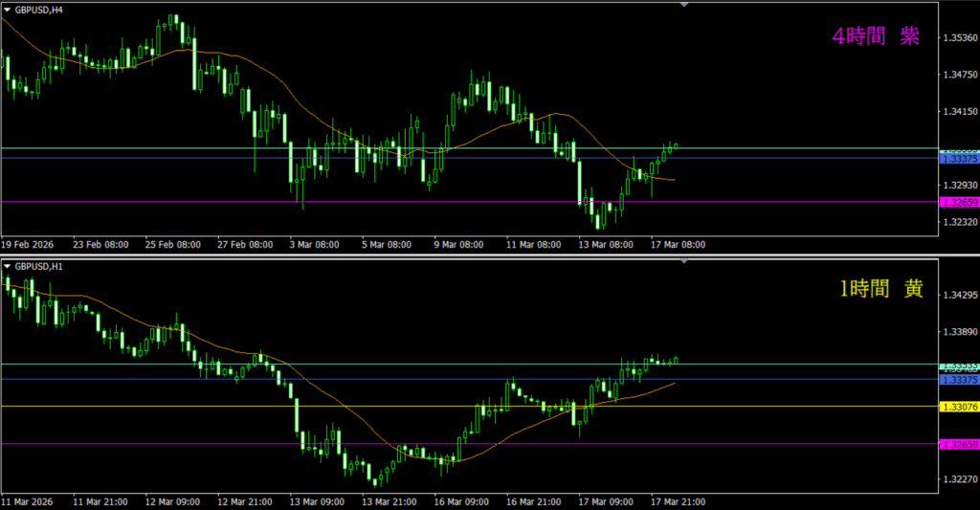Click the light green current price tag on H1

click(x=959, y=366)
